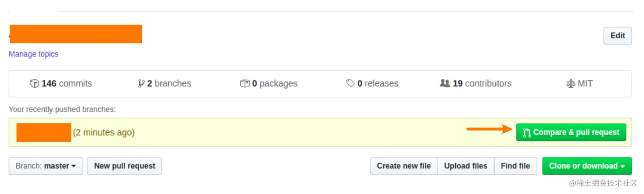Viewport: 644px width, 194px height.
Task: Click the Edit button
Action: pyautogui.click(x=618, y=36)
